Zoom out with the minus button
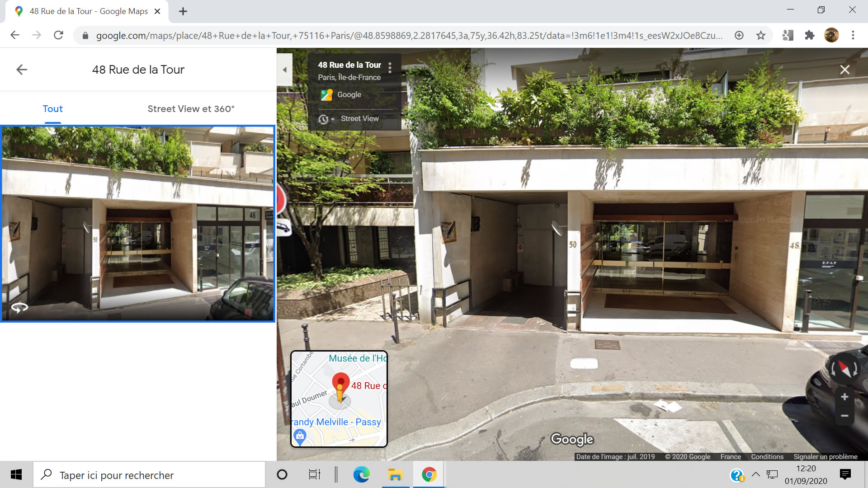This screenshot has width=868, height=488. (844, 416)
